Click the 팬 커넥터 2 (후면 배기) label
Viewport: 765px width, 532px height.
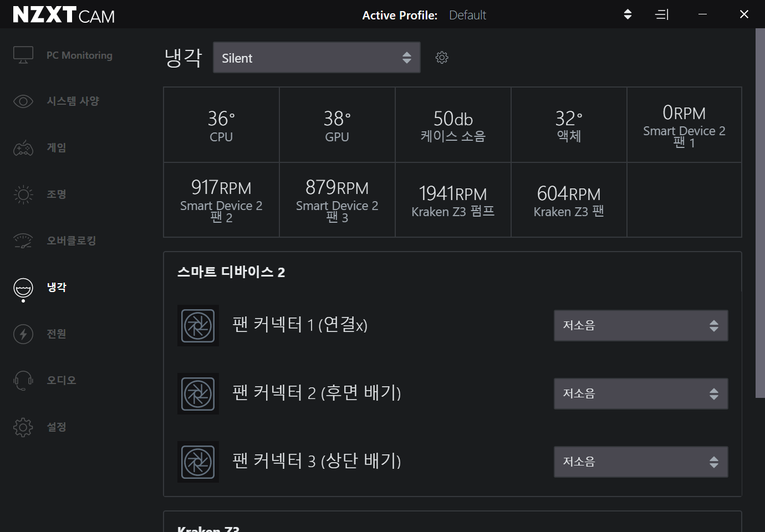[x=317, y=393]
